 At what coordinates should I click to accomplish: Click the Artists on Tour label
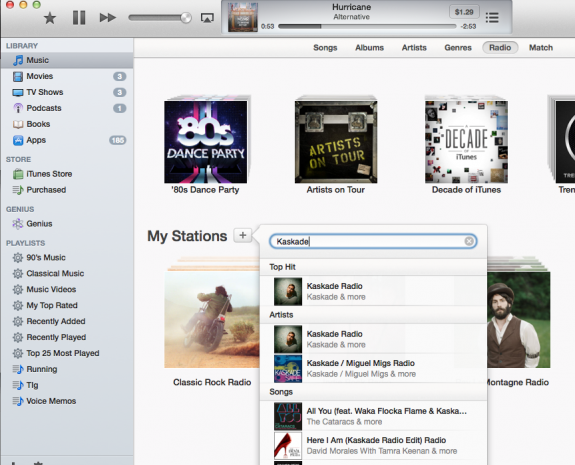(336, 190)
